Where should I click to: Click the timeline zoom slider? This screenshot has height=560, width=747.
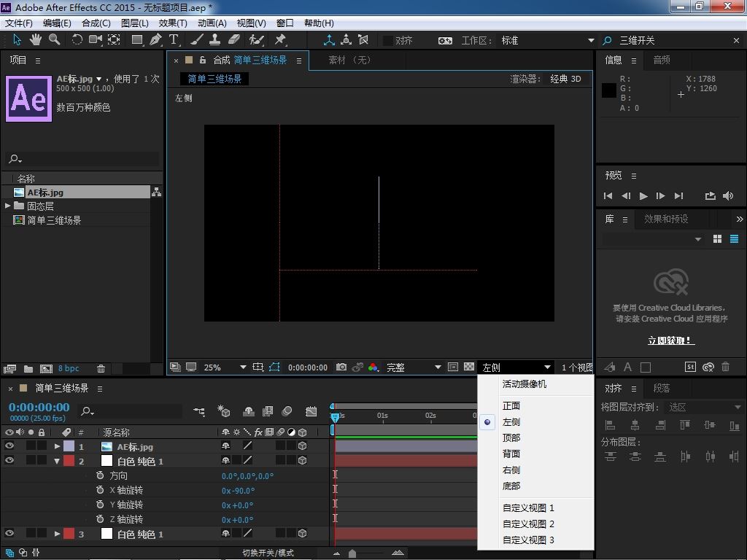coord(352,553)
